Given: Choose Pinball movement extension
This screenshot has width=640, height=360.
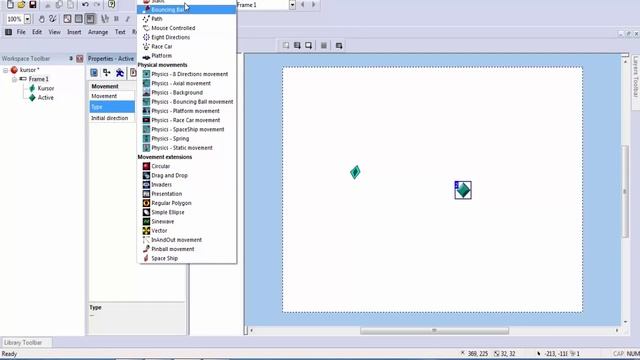Looking at the screenshot, I should tap(187, 249).
